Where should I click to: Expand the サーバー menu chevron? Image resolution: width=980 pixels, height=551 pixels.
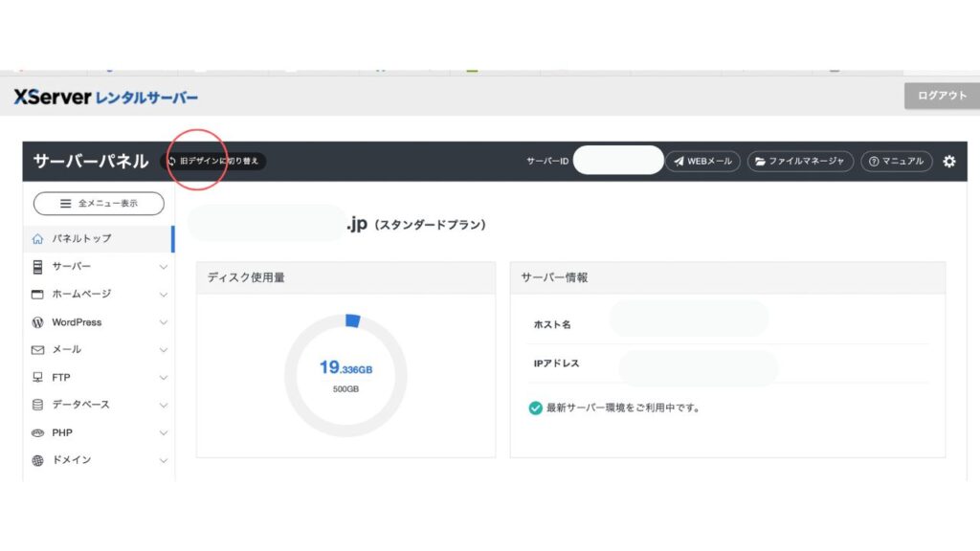163,267
